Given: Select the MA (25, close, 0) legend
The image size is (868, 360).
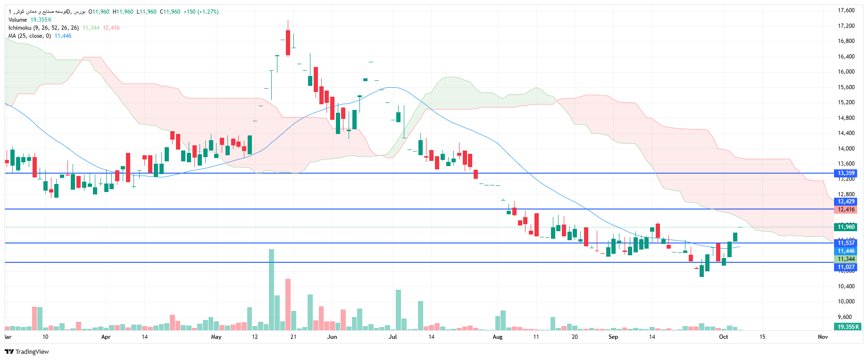Looking at the screenshot, I should click(29, 36).
